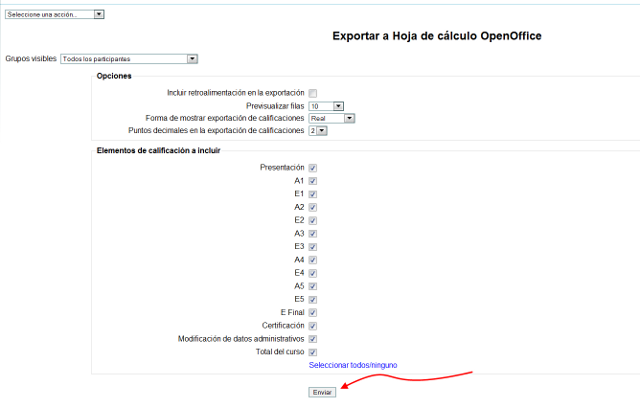Image resolution: width=640 pixels, height=408 pixels.
Task: Uncheck the E3 grade item
Action: 313,246
